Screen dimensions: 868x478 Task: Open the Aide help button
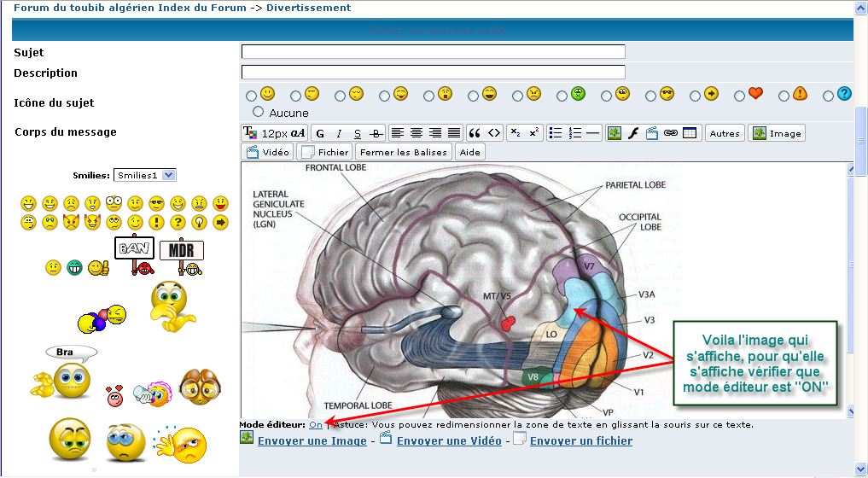470,152
